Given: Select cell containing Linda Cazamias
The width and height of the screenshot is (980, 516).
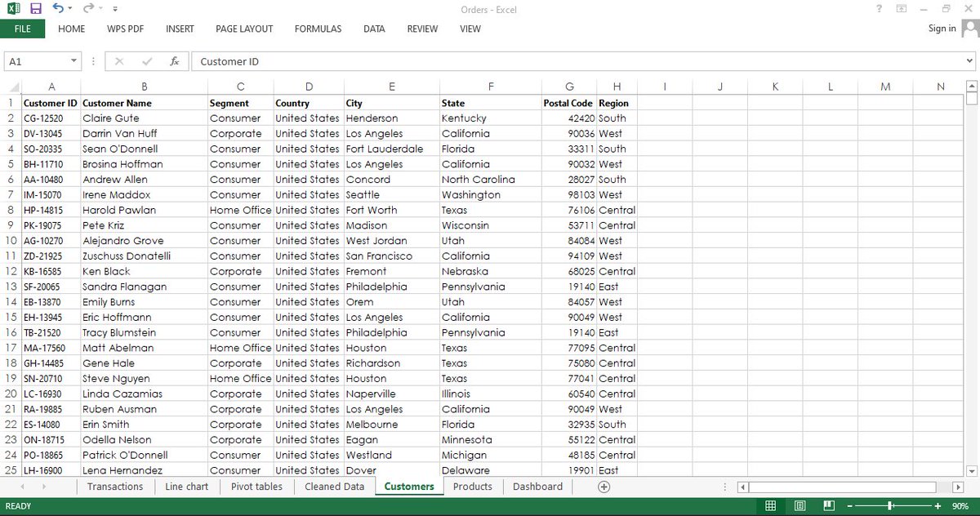Looking at the screenshot, I should tap(145, 394).
